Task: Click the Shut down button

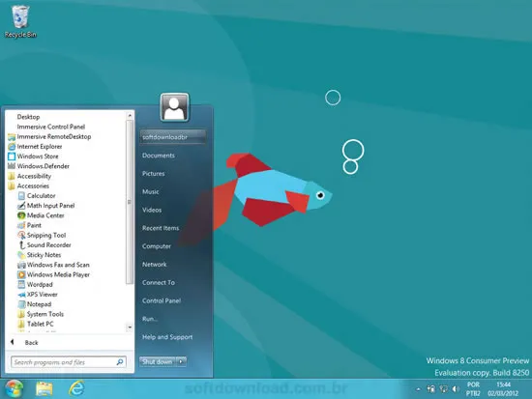Action: point(158,361)
